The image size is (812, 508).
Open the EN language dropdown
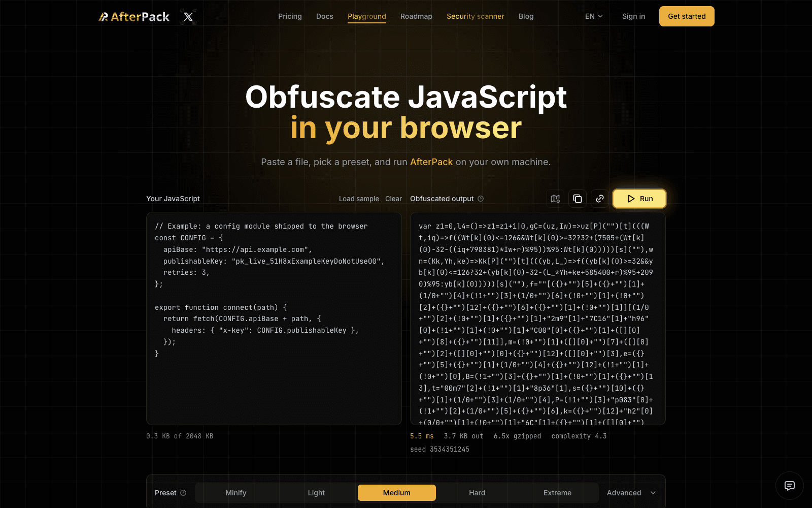(594, 16)
